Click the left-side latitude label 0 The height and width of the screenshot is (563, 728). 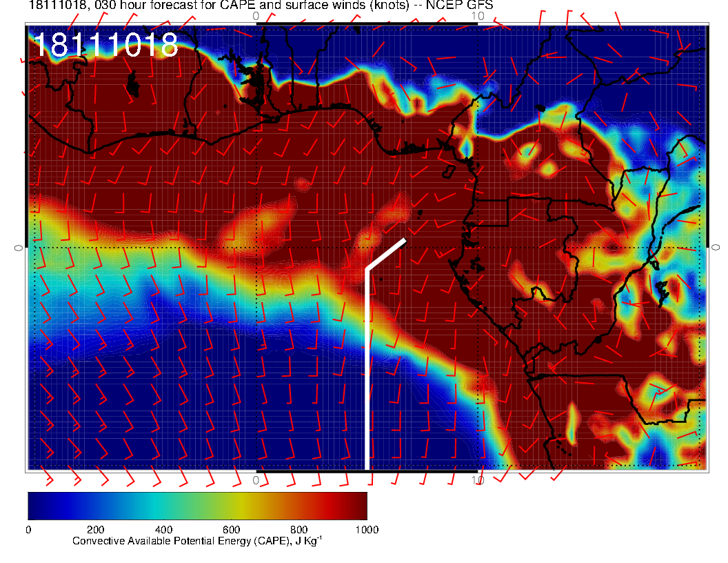(19, 247)
